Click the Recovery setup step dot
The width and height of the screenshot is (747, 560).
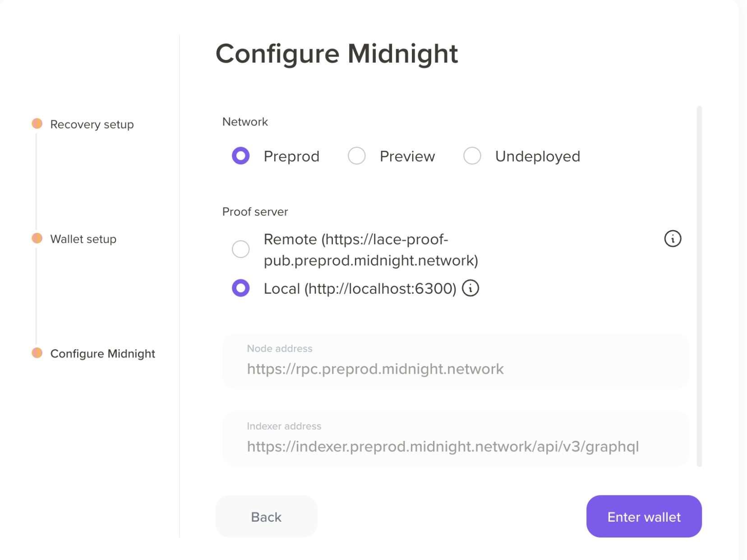pos(37,124)
